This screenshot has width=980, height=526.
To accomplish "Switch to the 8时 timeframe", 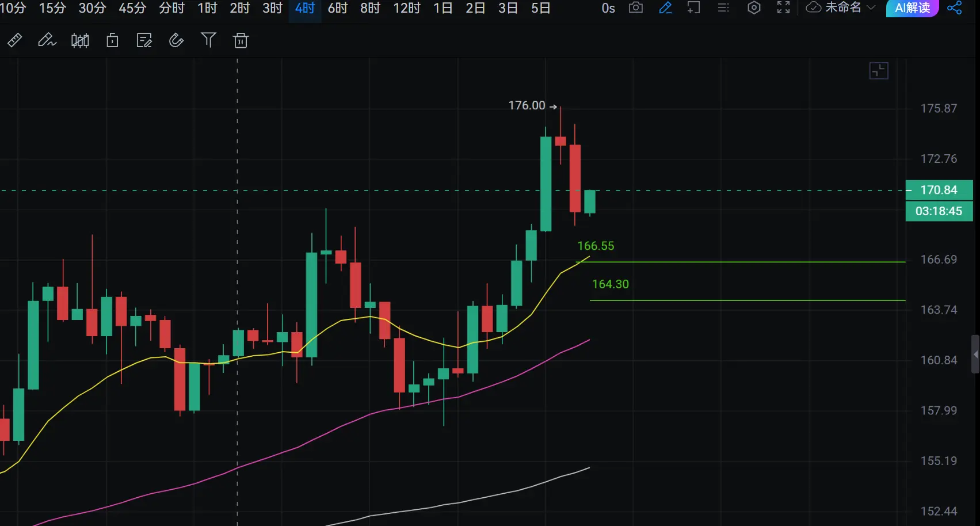I will tap(370, 8).
